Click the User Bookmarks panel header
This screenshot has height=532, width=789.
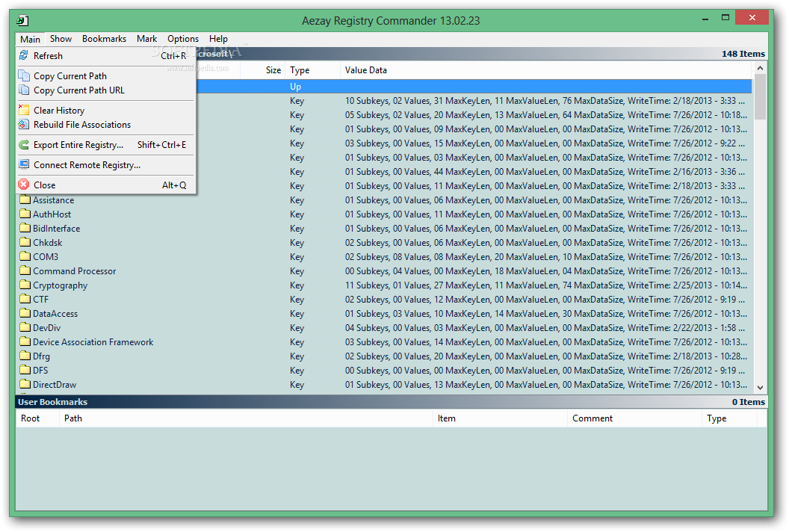391,402
